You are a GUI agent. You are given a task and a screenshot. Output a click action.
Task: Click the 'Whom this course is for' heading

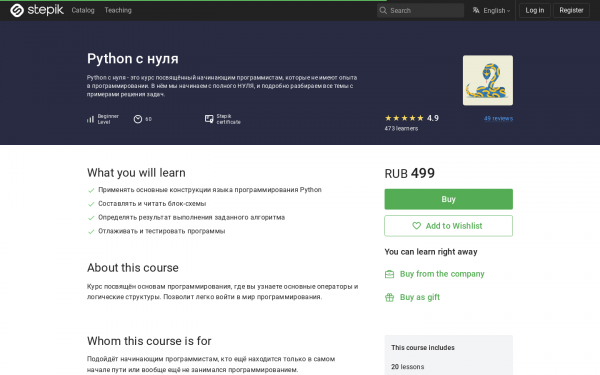tap(149, 341)
